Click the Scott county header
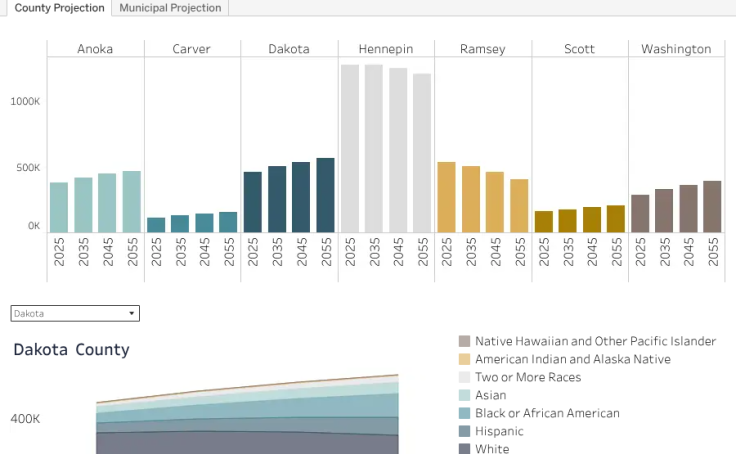736x454 pixels. point(579,49)
